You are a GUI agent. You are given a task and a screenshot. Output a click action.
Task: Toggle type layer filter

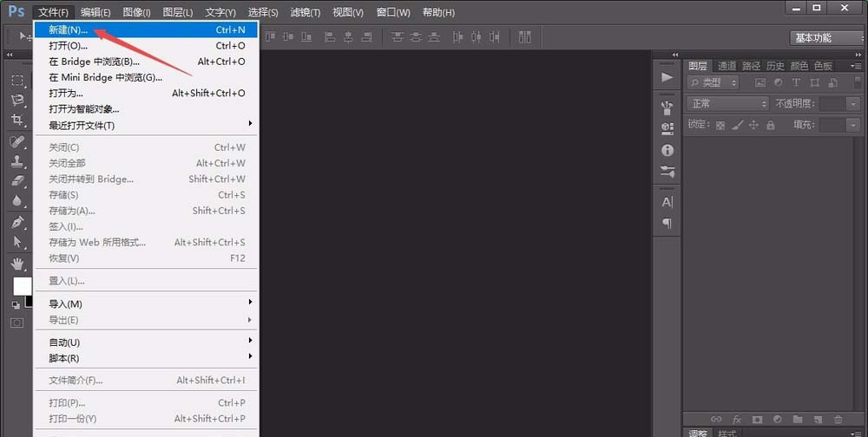click(796, 82)
